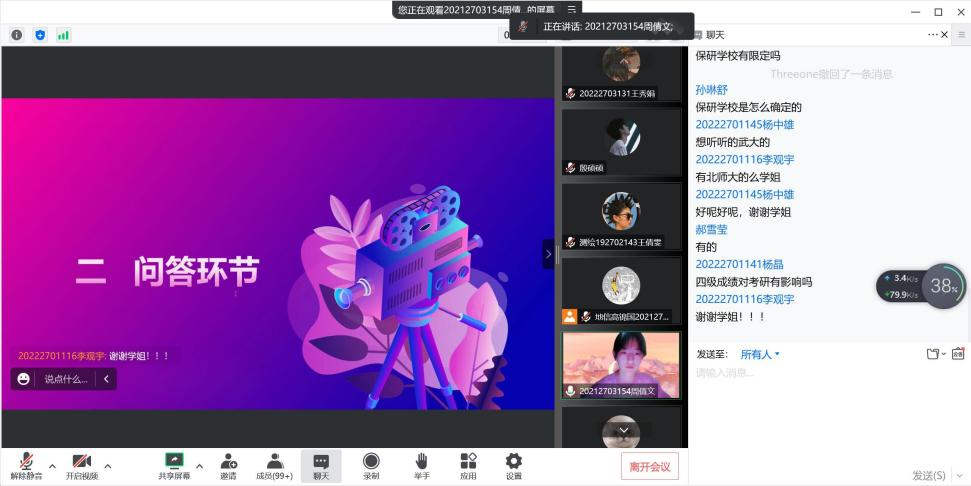
Task: Open the 应用 apps icon
Action: pyautogui.click(x=468, y=465)
